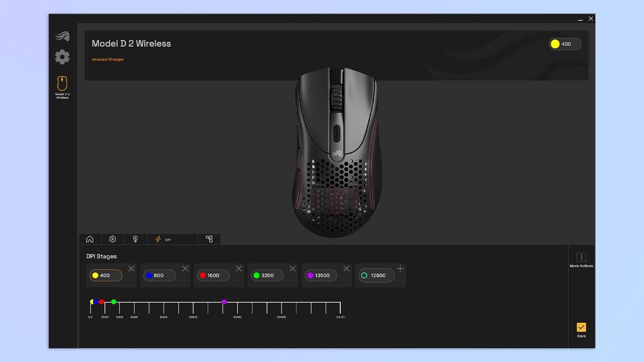The width and height of the screenshot is (644, 362).
Task: Click the Save checkmark button
Action: coord(581,327)
